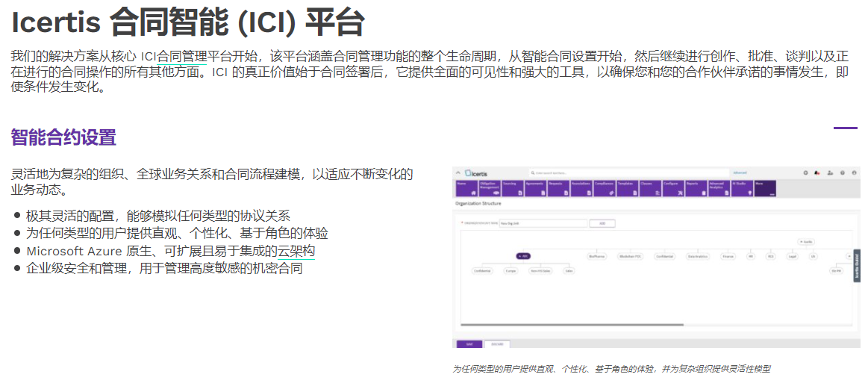The image size is (868, 386).
Task: Click bullet text 极其灵活的配置，能够模拟任何类型的协议关系
Action: point(157,216)
